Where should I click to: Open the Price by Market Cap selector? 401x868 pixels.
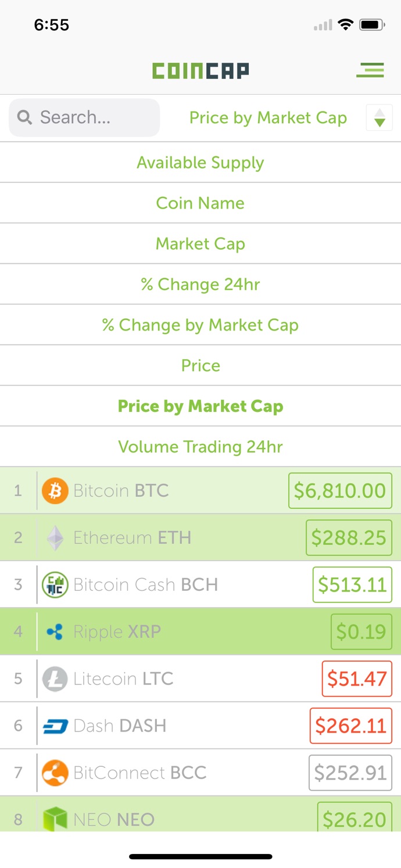click(x=268, y=118)
